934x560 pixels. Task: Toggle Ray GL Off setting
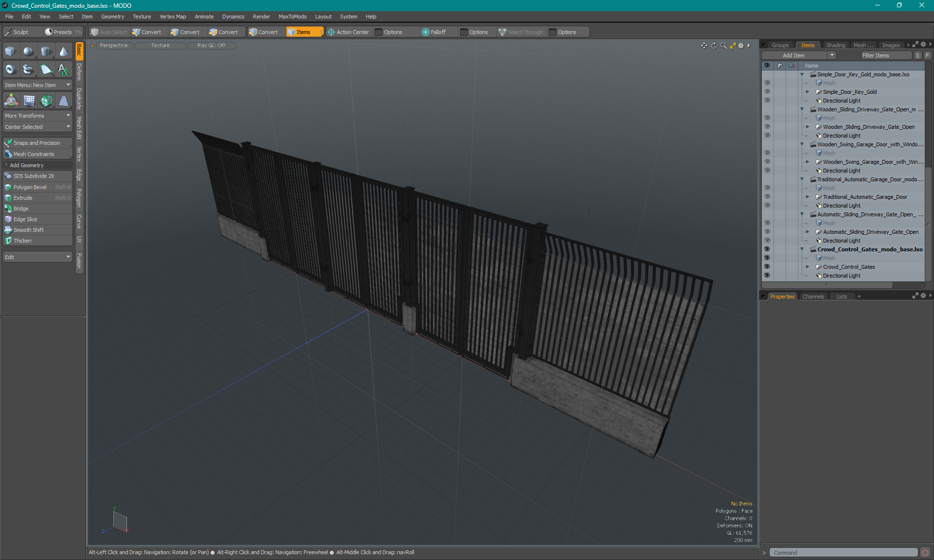point(212,46)
